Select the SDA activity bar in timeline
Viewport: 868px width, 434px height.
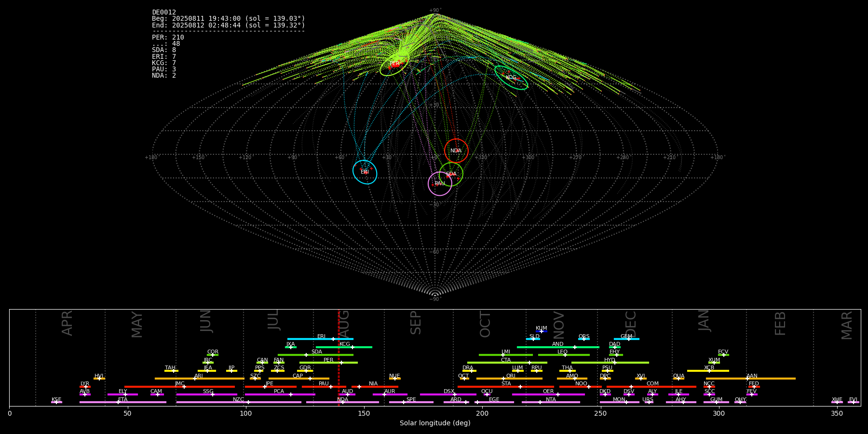coord(315,355)
